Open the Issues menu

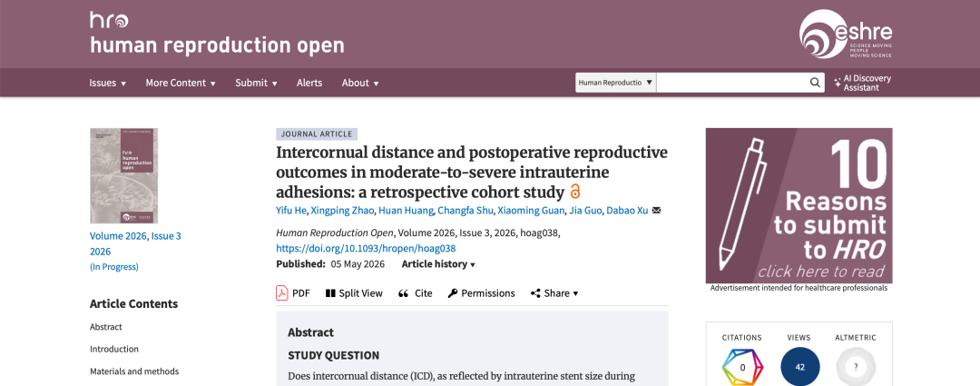(x=107, y=83)
